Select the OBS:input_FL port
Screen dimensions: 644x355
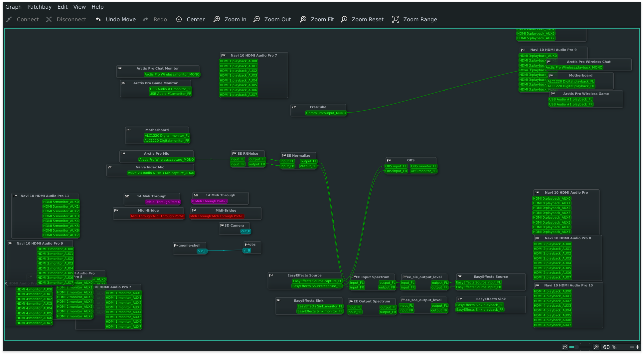pos(396,166)
